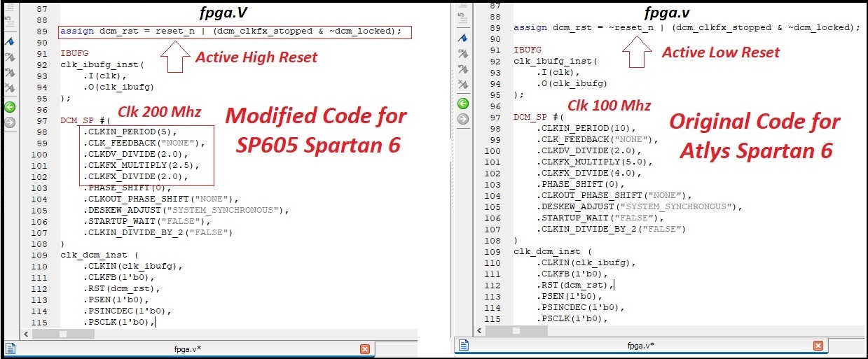Select the left fpga.v* file tab
The width and height of the screenshot is (868, 359).
point(188,348)
